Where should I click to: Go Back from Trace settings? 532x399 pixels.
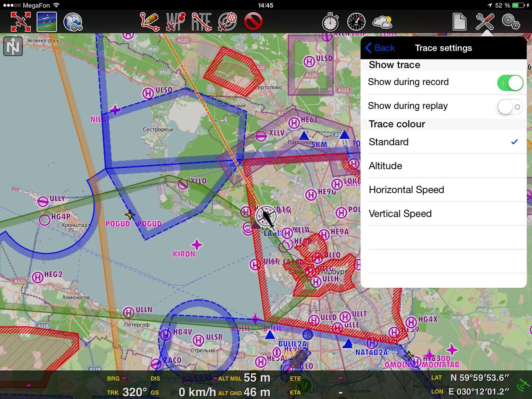(380, 48)
